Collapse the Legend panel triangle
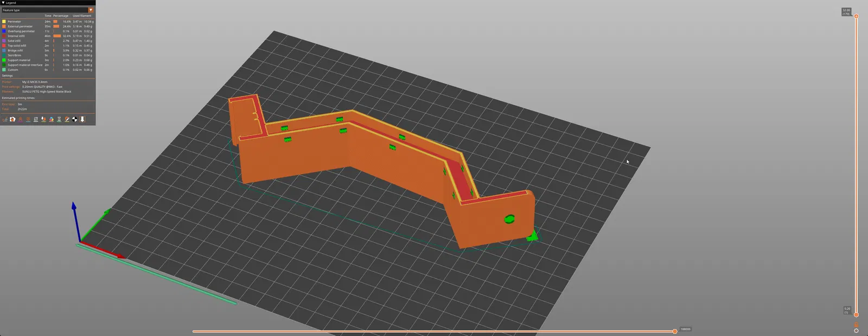The height and width of the screenshot is (336, 868). pos(3,3)
